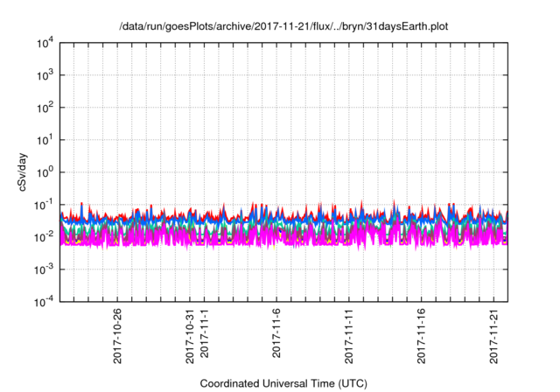The image size is (560, 392).
Task: Click the 10^-1 y-axis tick label
Action: pos(44,205)
